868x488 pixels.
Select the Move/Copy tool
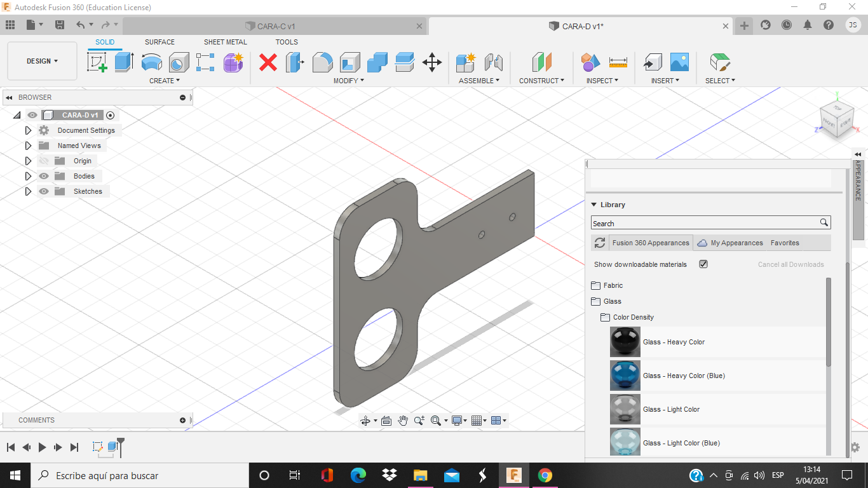tap(432, 62)
